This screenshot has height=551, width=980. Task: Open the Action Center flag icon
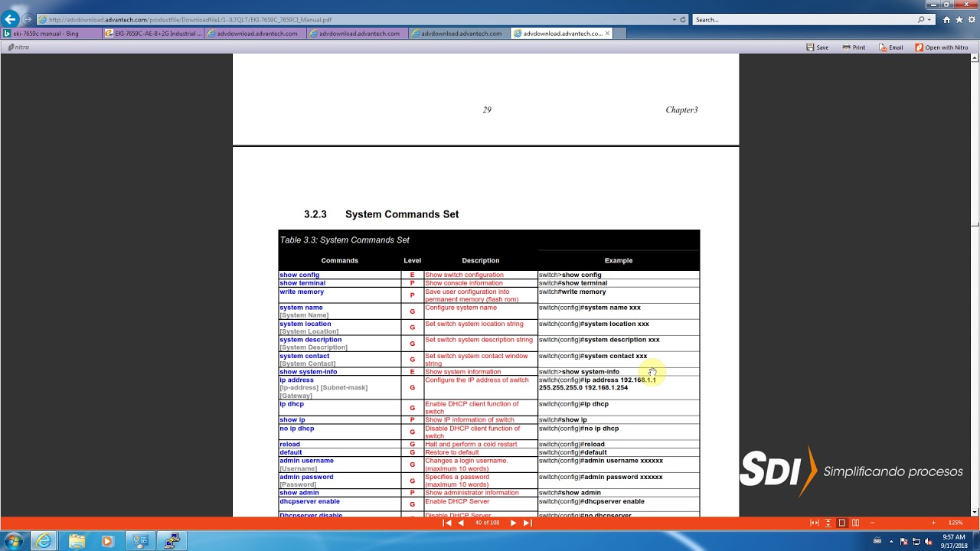pos(903,542)
